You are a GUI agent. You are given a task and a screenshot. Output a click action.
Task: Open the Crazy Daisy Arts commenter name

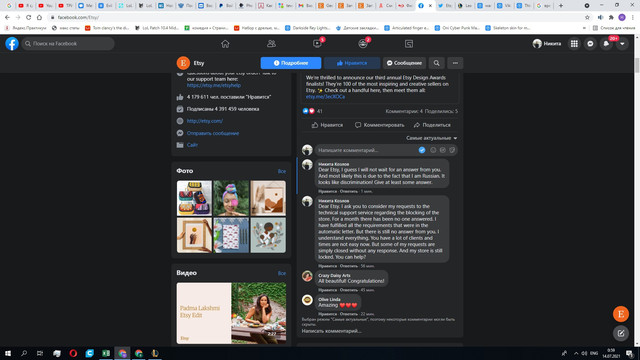click(334, 276)
